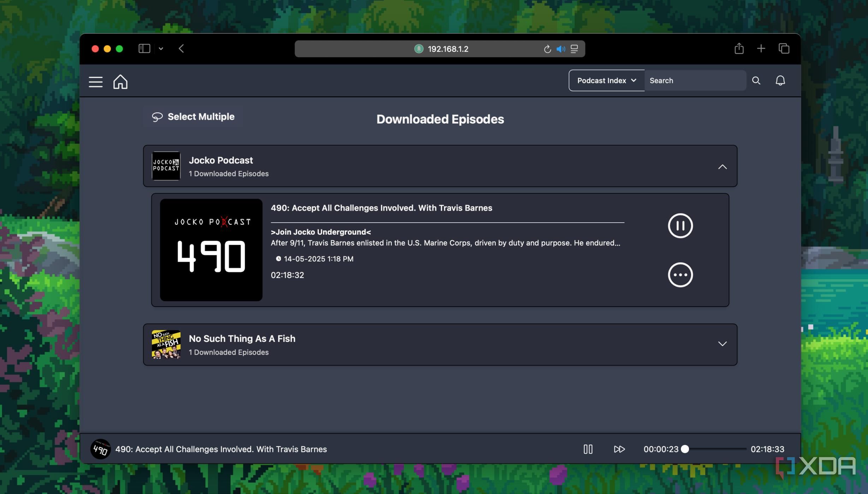Image resolution: width=868 pixels, height=494 pixels.
Task: Click episode date 14-05-2025 1:18 PM
Action: pos(319,259)
